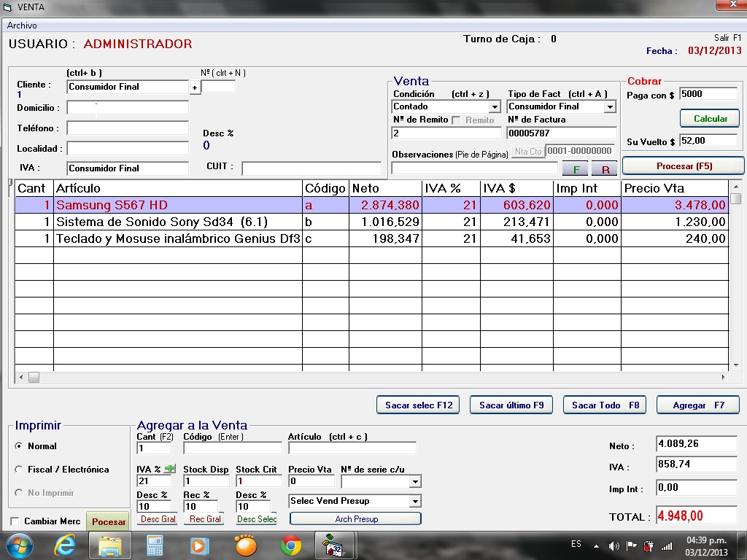This screenshot has width=747, height=560.
Task: Click the ES language indicator in taskbar
Action: pos(576,544)
